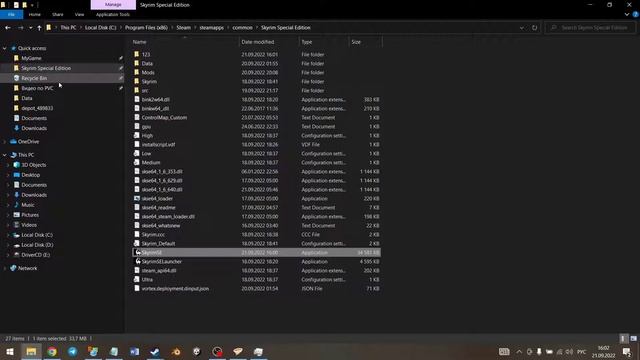
Task: Go back using the Back arrow
Action: tap(8, 28)
